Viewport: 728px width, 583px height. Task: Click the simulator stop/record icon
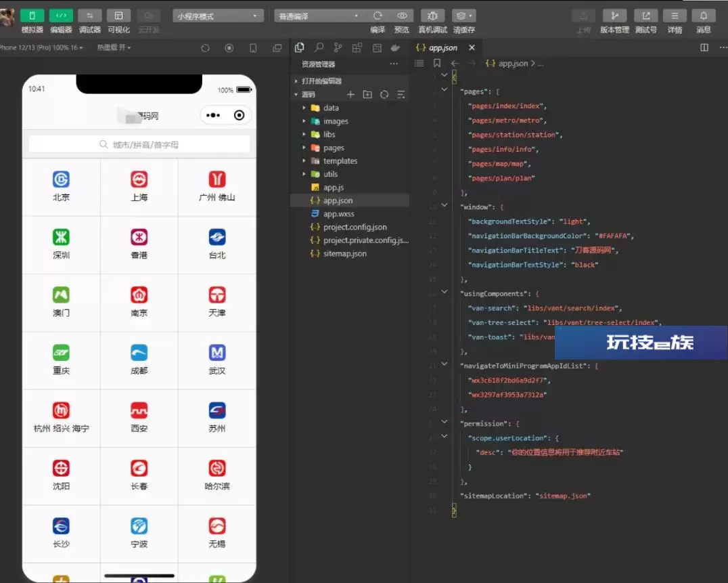click(229, 48)
